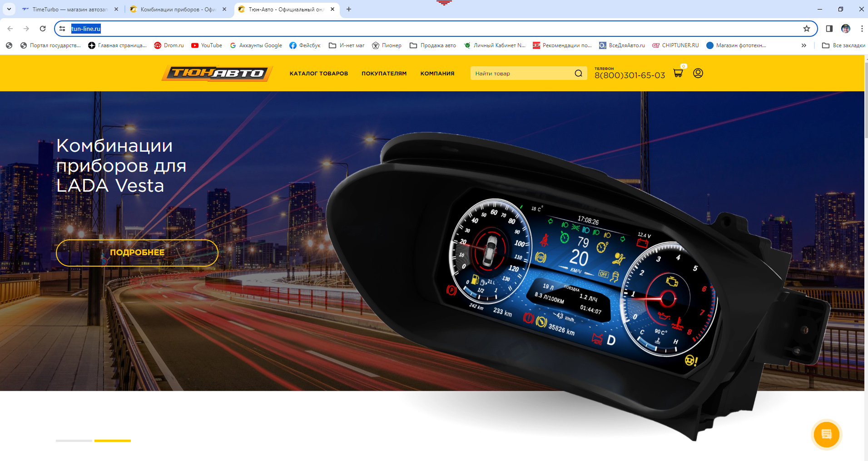Open the Chrome three-dot menu
Image resolution: width=868 pixels, height=461 pixels.
click(x=862, y=29)
